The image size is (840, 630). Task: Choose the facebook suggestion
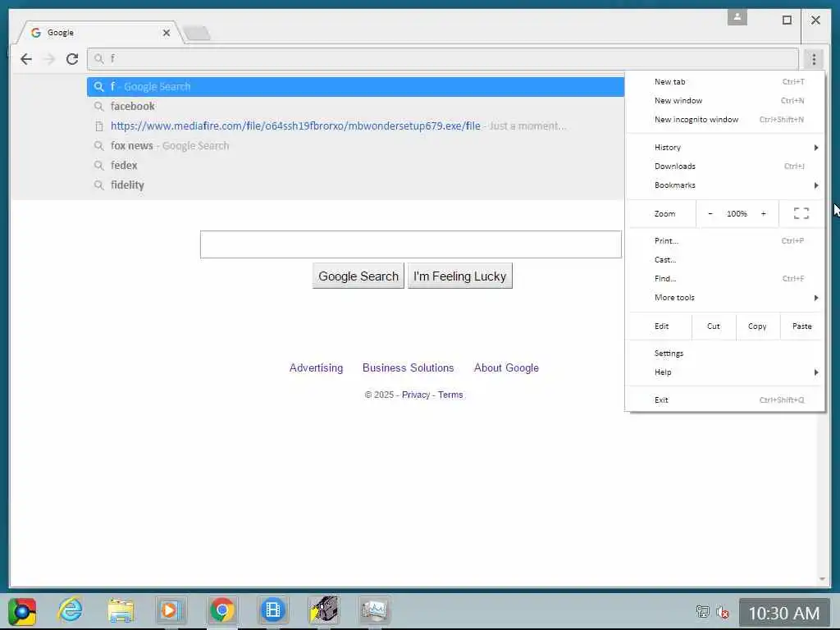pos(356,106)
